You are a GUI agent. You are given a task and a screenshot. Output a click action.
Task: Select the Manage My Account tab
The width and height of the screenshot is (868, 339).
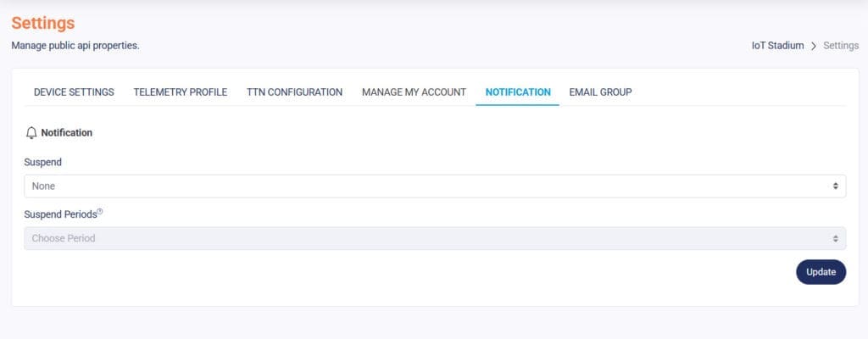click(414, 92)
